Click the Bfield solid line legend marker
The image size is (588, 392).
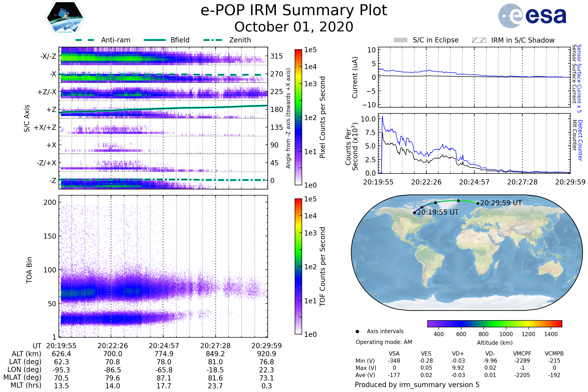click(155, 40)
